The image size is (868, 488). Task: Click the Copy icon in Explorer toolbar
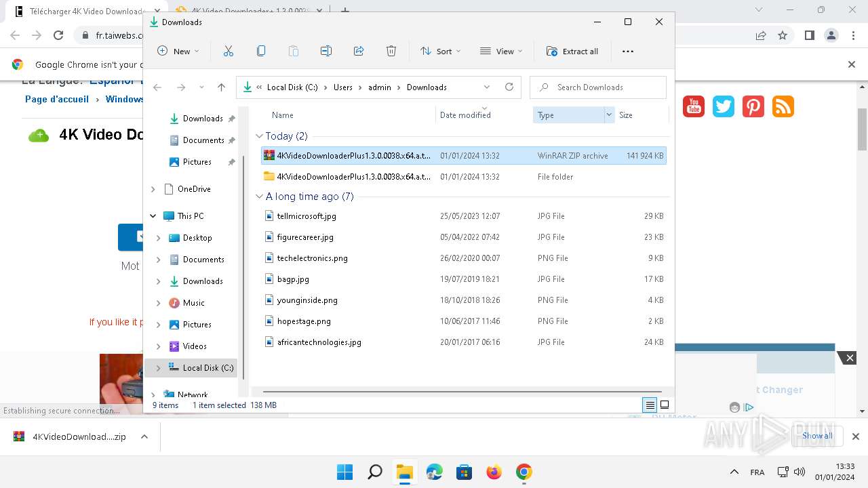click(261, 51)
